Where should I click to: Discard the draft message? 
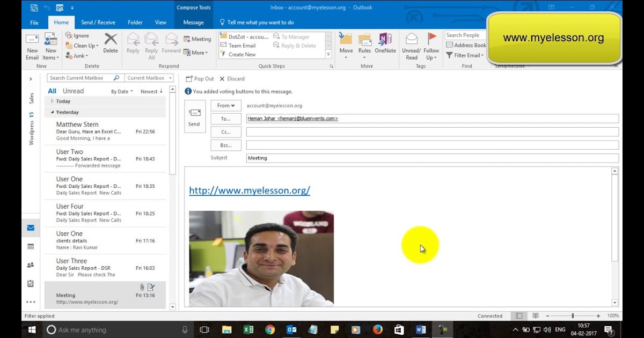point(232,78)
